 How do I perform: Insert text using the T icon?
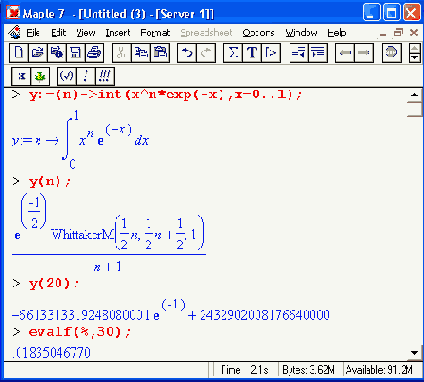[252, 53]
